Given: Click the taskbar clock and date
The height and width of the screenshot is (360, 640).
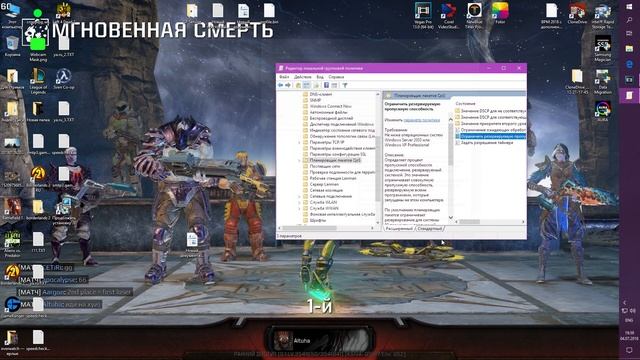Looking at the screenshot, I should [629, 336].
